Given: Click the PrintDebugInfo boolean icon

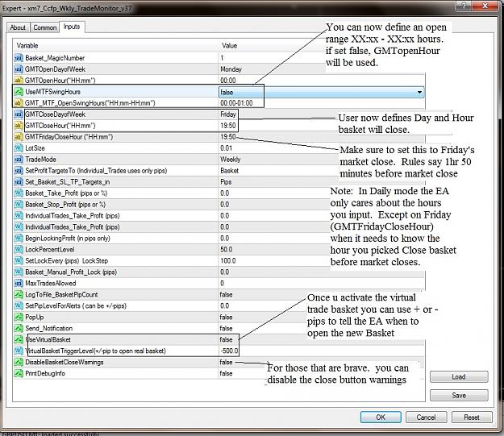Looking at the screenshot, I should click(x=19, y=373).
